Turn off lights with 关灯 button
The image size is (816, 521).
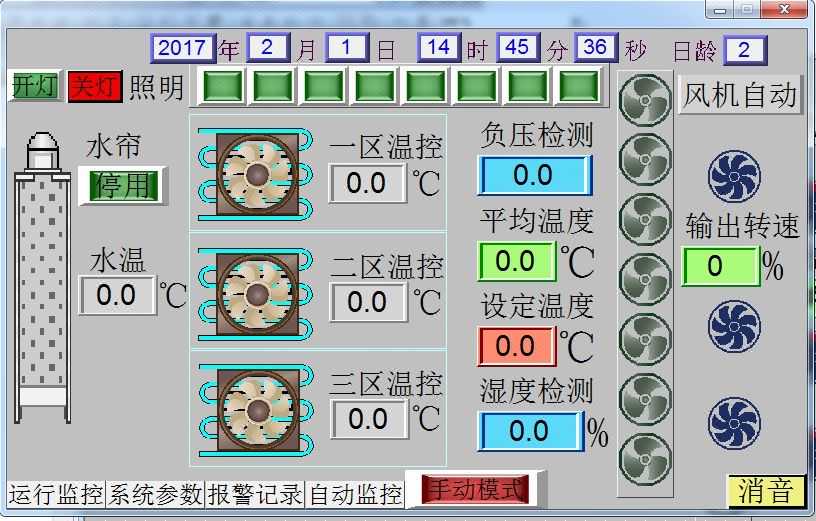(95, 86)
